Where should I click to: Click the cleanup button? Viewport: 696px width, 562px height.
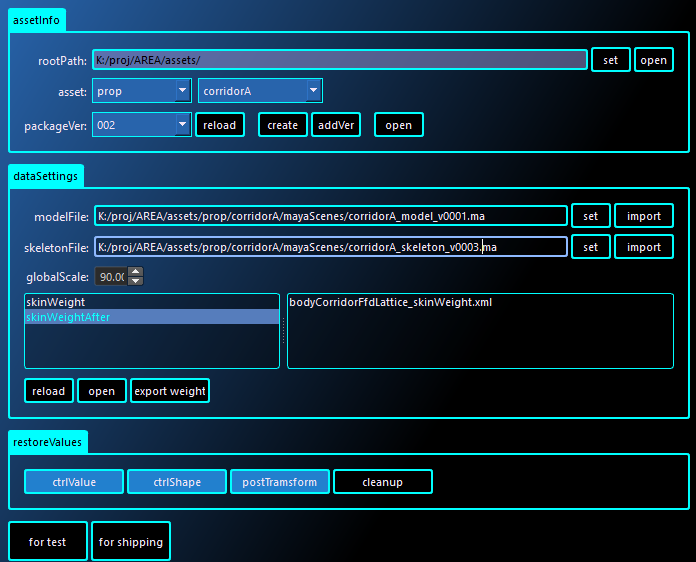click(x=382, y=482)
